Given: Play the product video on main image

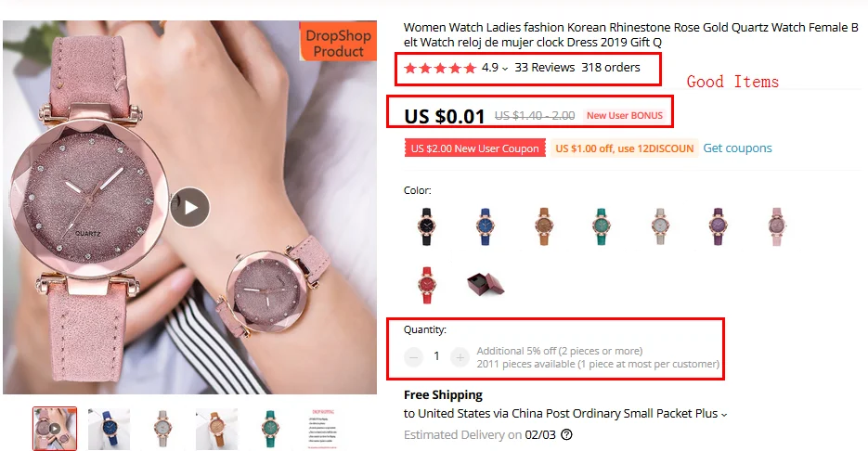Looking at the screenshot, I should pos(190,208).
